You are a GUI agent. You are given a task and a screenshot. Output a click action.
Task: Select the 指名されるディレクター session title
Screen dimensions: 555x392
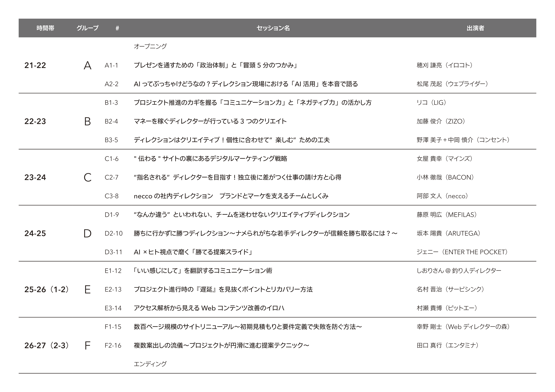238,177
